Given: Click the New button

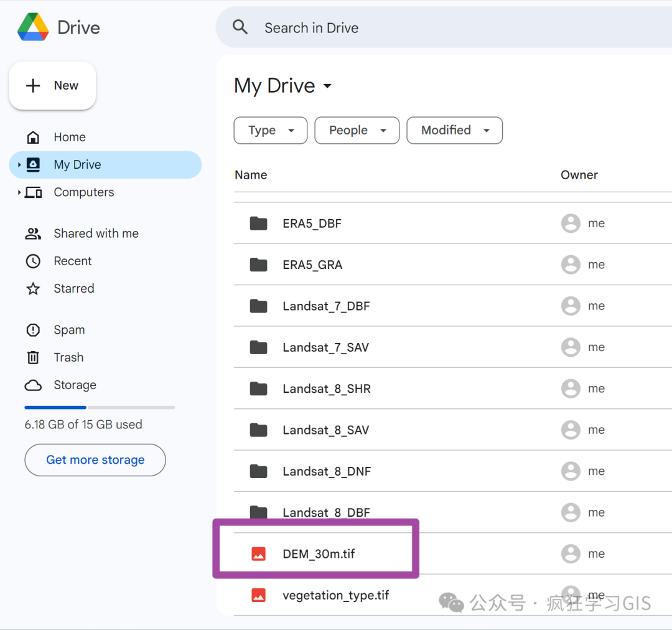Looking at the screenshot, I should [x=52, y=85].
